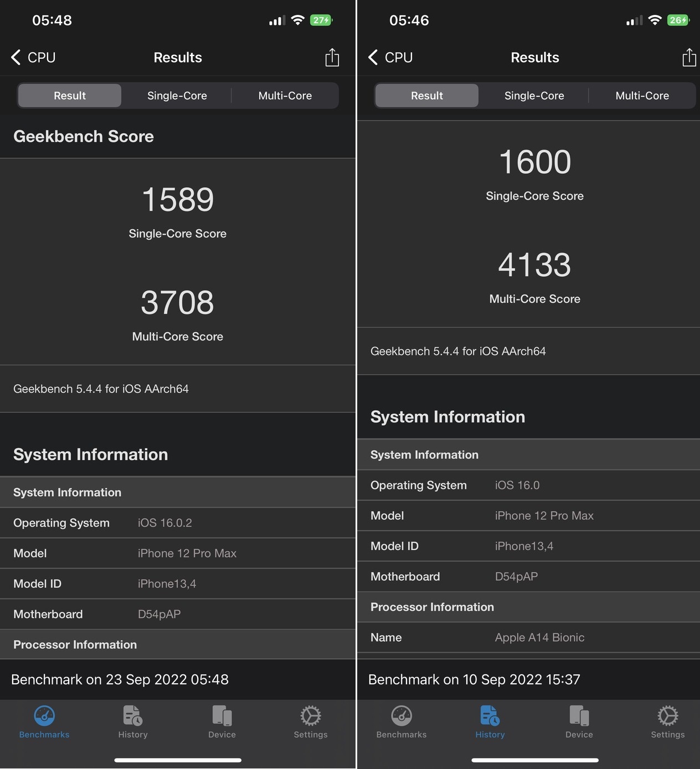Tap Model row in left screen
The height and width of the screenshot is (769, 700).
click(178, 553)
